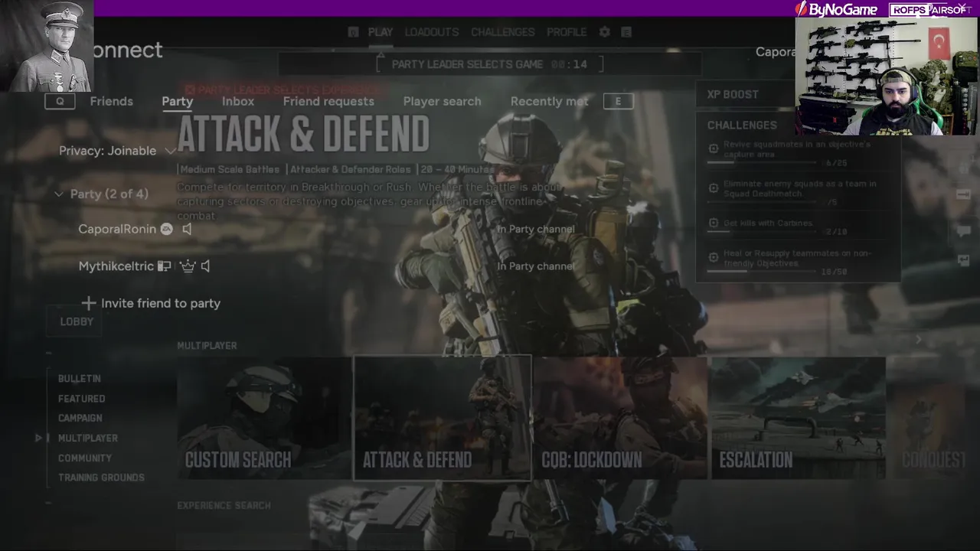The width and height of the screenshot is (980, 551).
Task: Switch to the Friends tab
Action: pyautogui.click(x=111, y=101)
